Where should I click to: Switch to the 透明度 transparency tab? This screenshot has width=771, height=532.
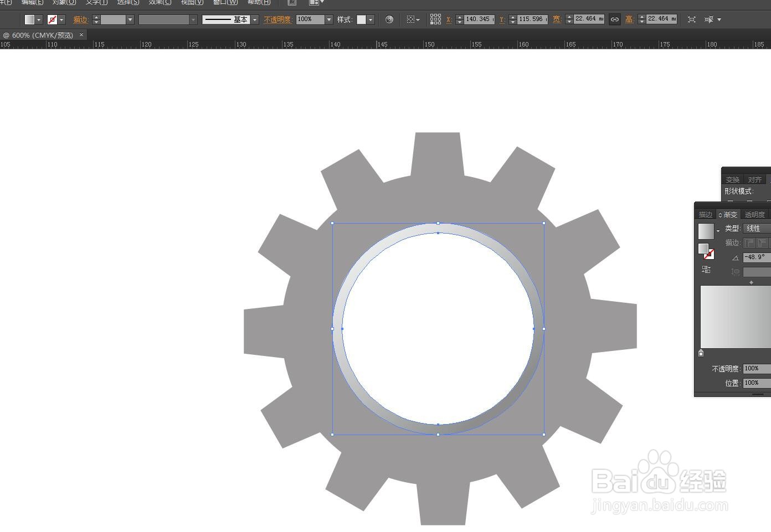point(754,215)
